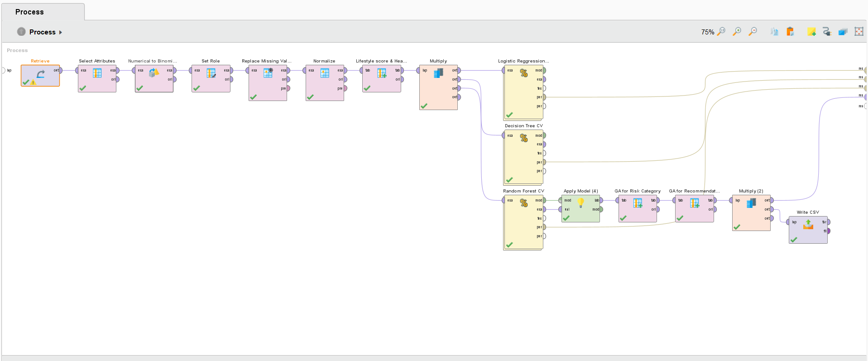Click Write CSV operator's inp port

tap(788, 222)
